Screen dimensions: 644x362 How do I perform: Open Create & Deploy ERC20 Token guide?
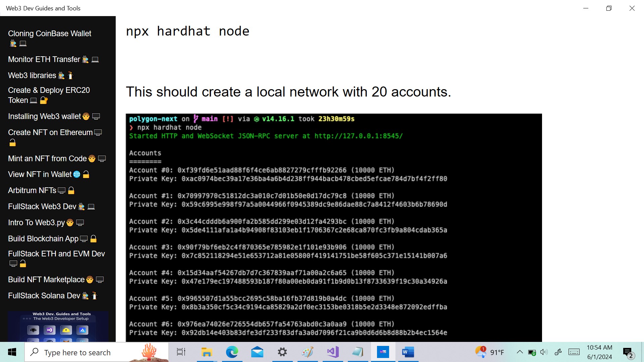click(x=49, y=90)
